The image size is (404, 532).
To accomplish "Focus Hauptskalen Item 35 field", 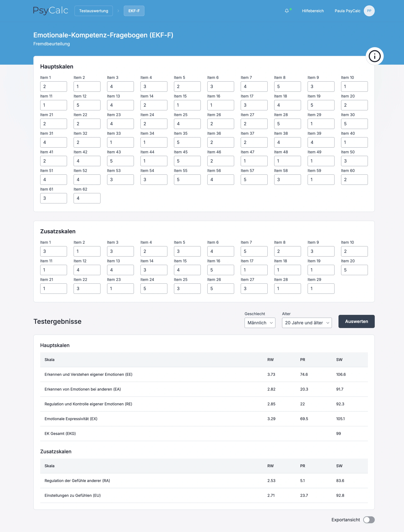I will point(187,142).
